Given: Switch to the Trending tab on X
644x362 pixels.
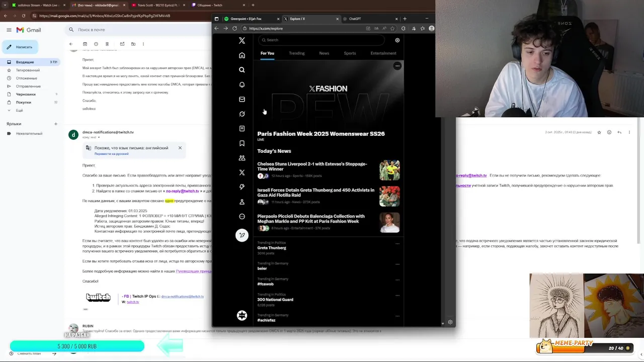Looking at the screenshot, I should click(x=296, y=53).
